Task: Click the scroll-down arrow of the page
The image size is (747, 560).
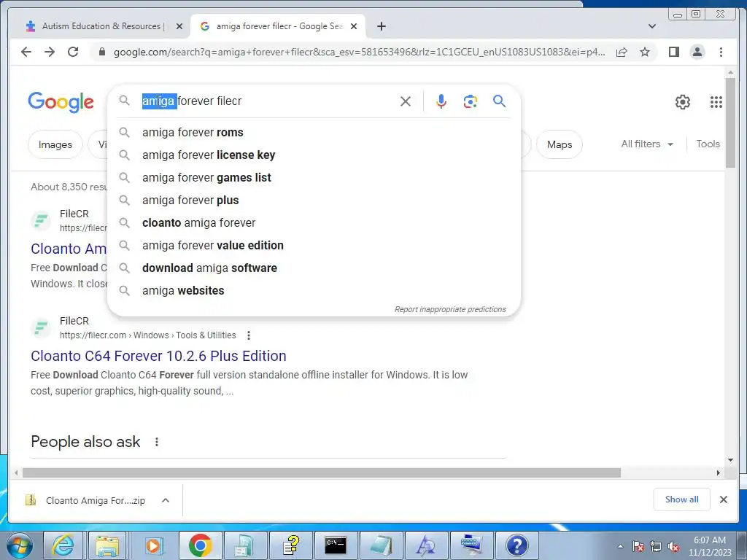Action: (x=730, y=460)
